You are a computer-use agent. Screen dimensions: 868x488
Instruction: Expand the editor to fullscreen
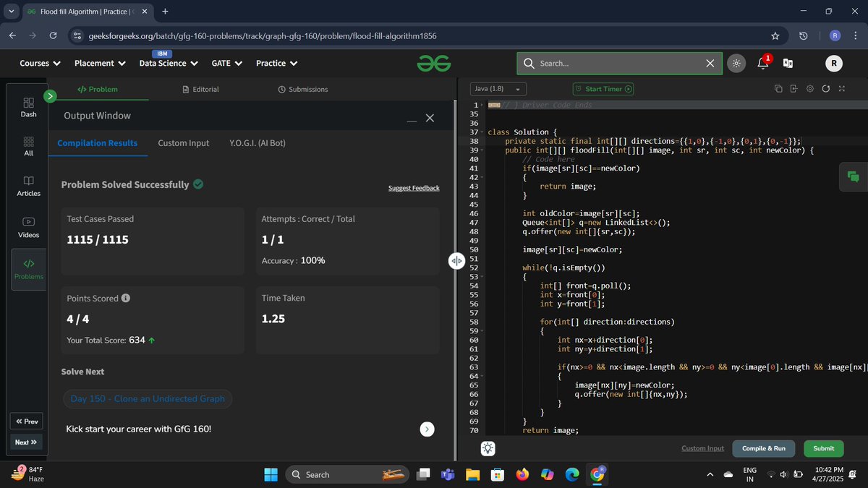pos(841,89)
